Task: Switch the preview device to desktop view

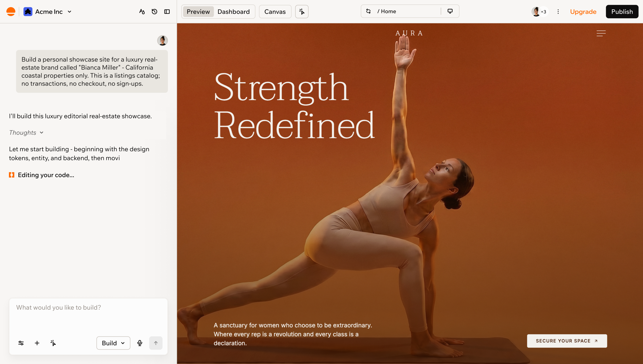Action: click(x=450, y=11)
